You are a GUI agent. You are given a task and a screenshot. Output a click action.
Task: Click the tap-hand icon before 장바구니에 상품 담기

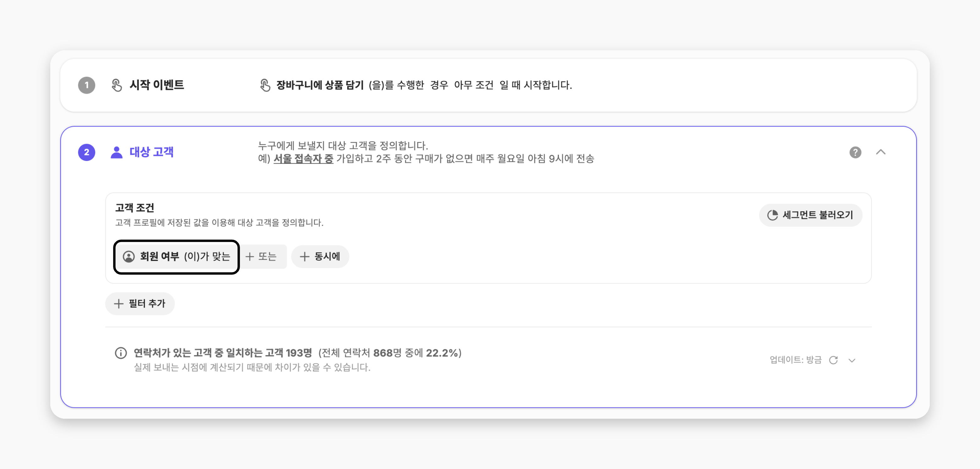[x=265, y=85]
